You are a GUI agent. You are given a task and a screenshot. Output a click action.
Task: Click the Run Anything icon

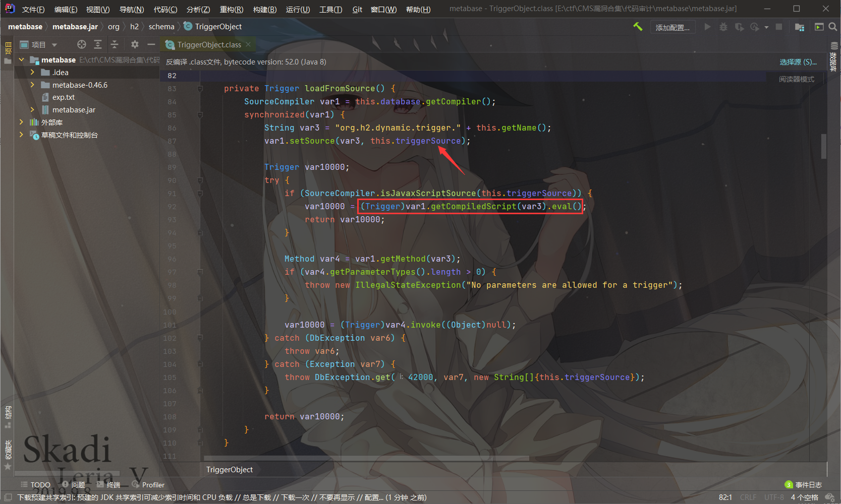(x=819, y=27)
